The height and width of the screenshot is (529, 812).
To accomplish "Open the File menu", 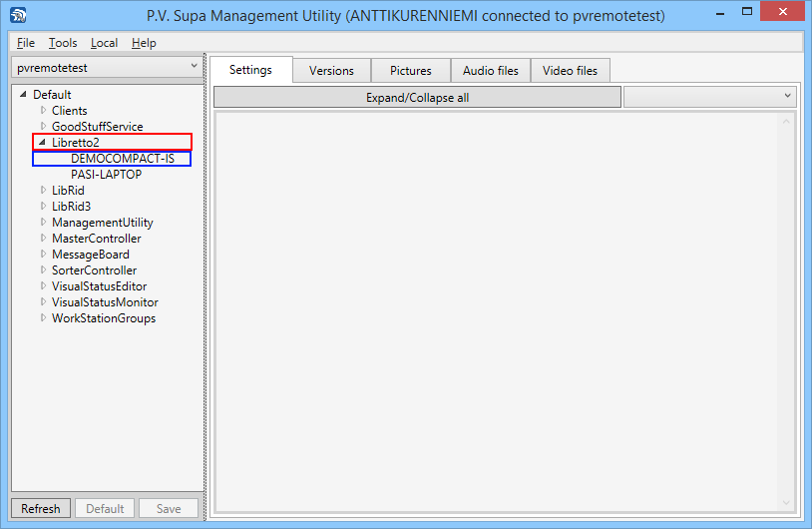I will click(26, 43).
